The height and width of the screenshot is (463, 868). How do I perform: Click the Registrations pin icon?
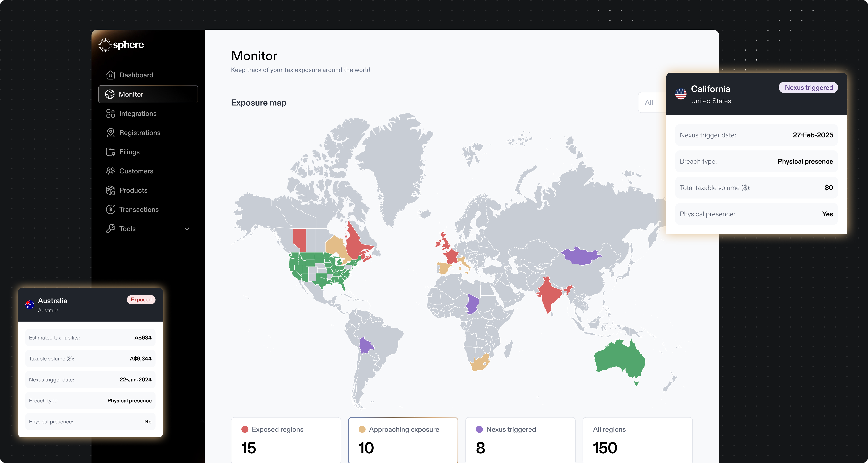coord(110,133)
